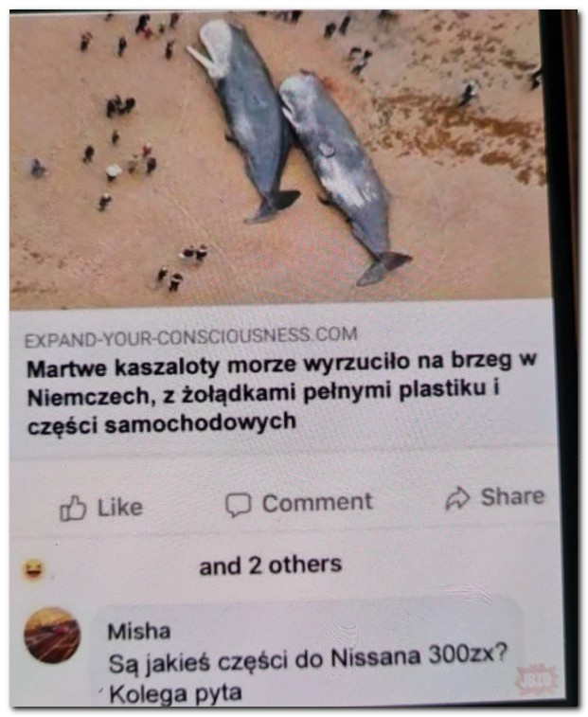
Task: Click the thumbs-up Like icon
Action: (x=73, y=508)
